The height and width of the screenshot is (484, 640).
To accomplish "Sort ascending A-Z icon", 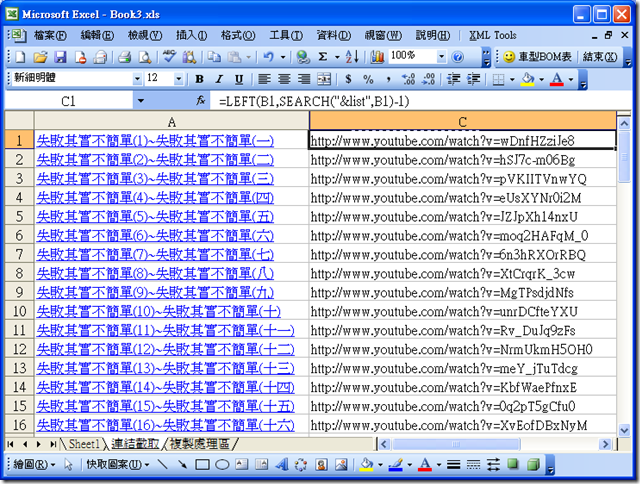I will [x=352, y=57].
